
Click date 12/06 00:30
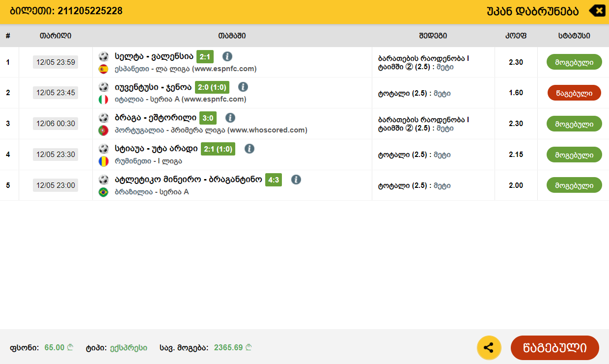pos(55,124)
